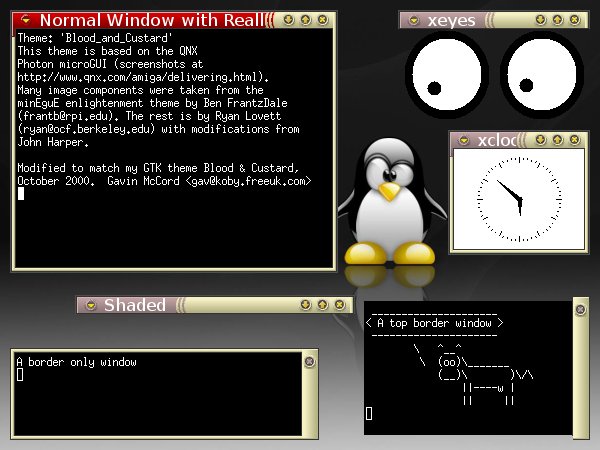
Task: Click the hollow cursor in top border window
Action: [369, 413]
